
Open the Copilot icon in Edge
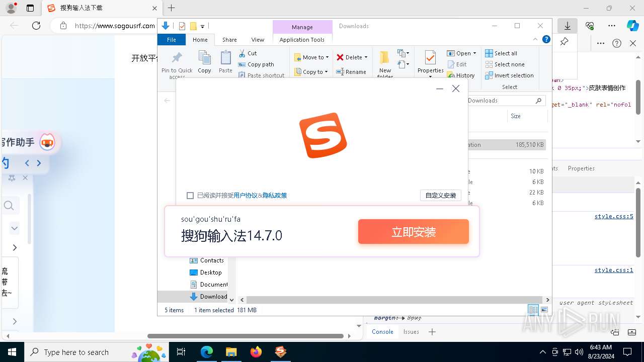(632, 26)
